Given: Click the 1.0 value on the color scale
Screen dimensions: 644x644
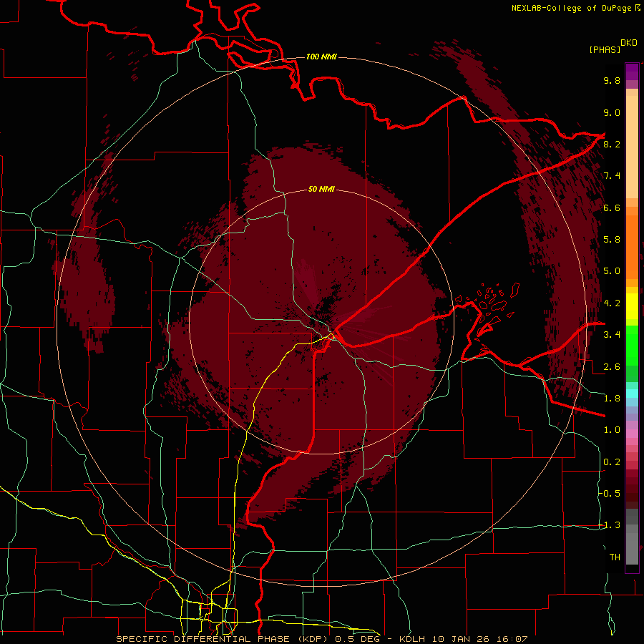Looking at the screenshot, I should (612, 430).
